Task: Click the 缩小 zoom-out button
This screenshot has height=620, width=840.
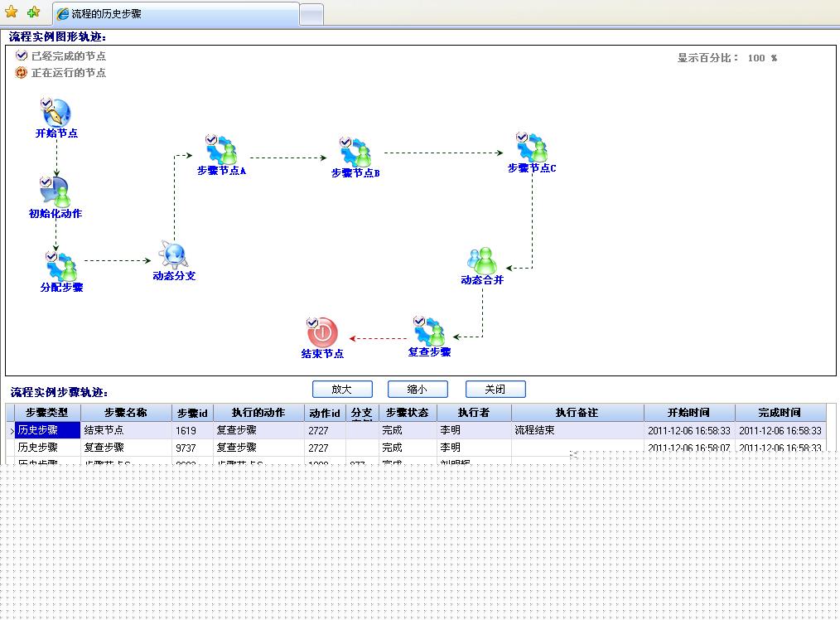Action: (418, 389)
